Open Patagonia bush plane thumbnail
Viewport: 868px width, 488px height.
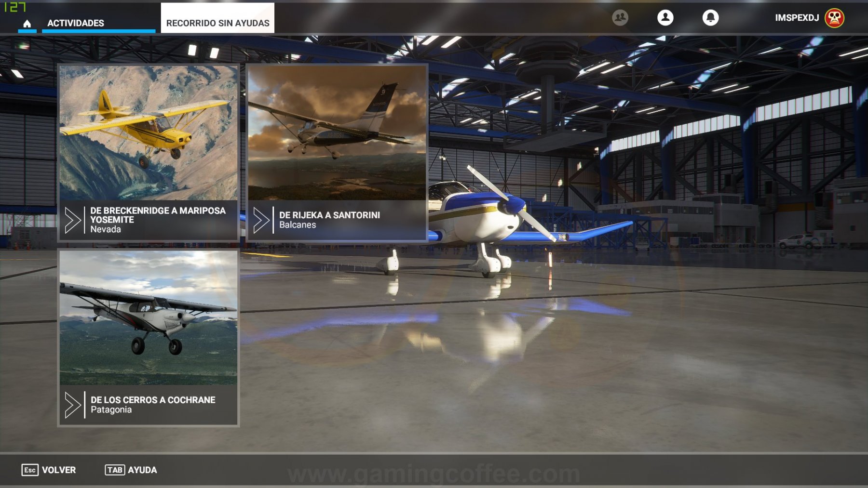[149, 317]
